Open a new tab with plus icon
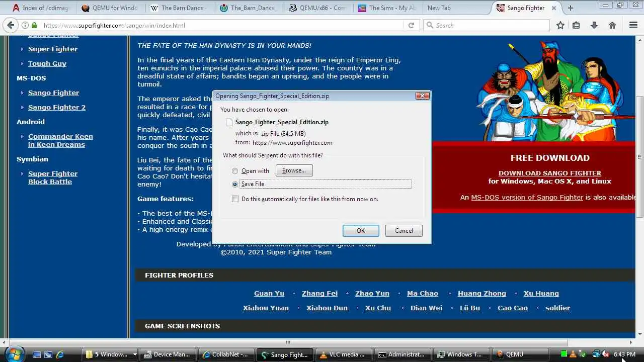This screenshot has height=362, width=644. pos(571,8)
